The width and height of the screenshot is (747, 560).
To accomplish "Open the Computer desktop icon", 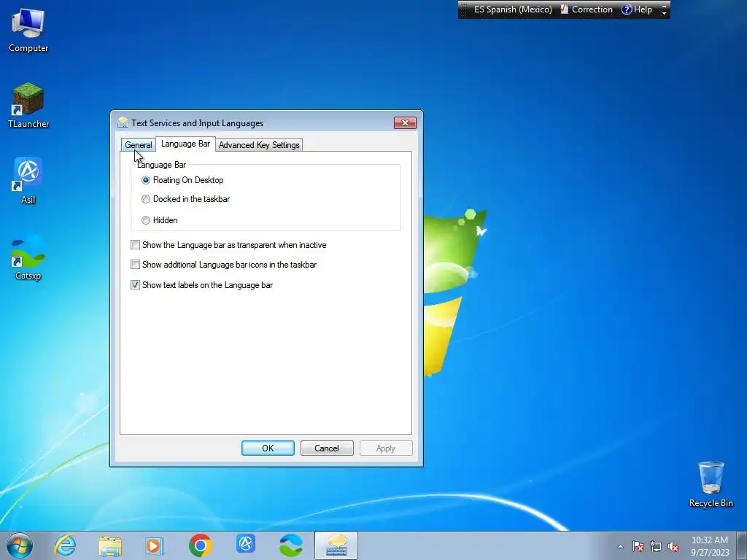I will [x=28, y=31].
